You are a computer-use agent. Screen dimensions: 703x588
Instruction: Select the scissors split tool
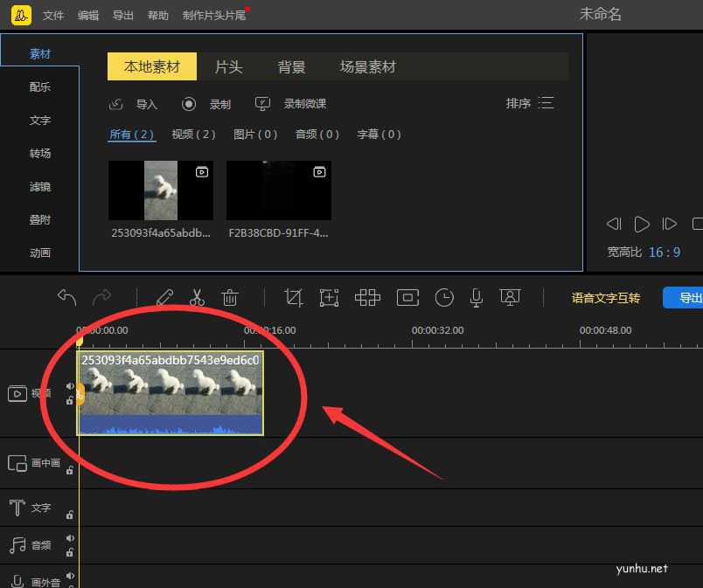197,297
